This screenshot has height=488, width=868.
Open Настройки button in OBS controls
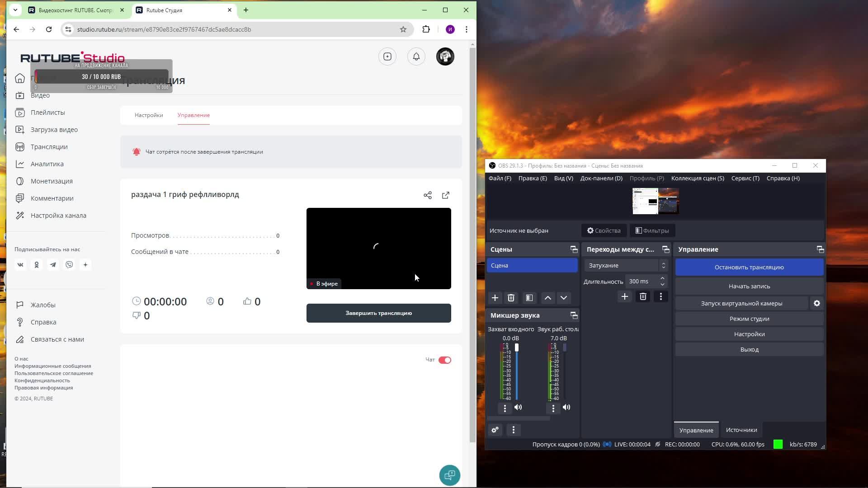pos(749,334)
